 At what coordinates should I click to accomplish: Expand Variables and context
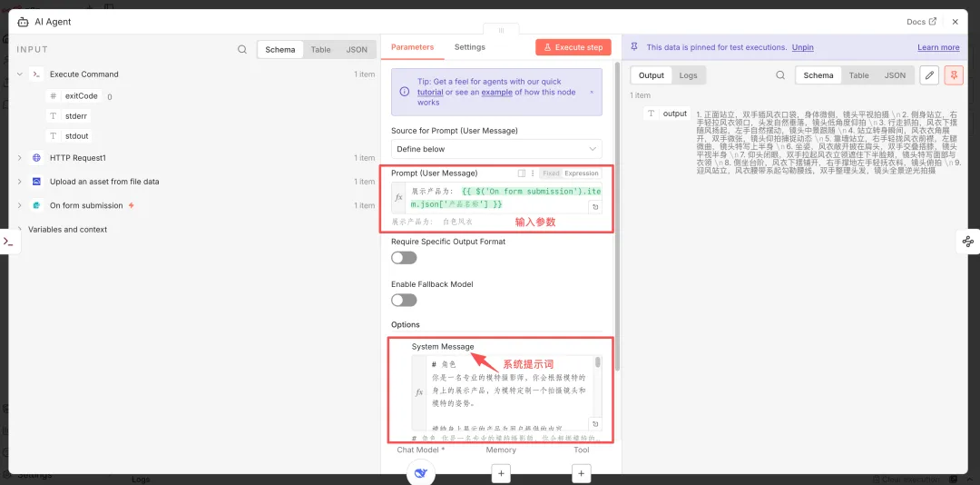(x=20, y=229)
